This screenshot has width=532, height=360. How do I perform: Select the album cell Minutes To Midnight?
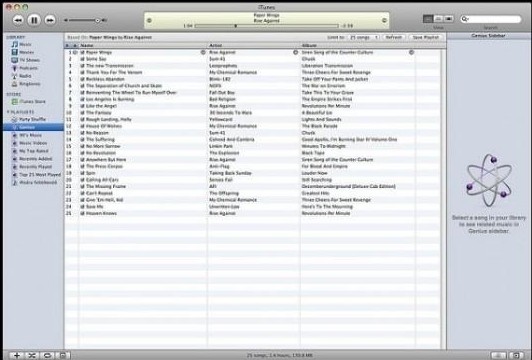coord(323,146)
